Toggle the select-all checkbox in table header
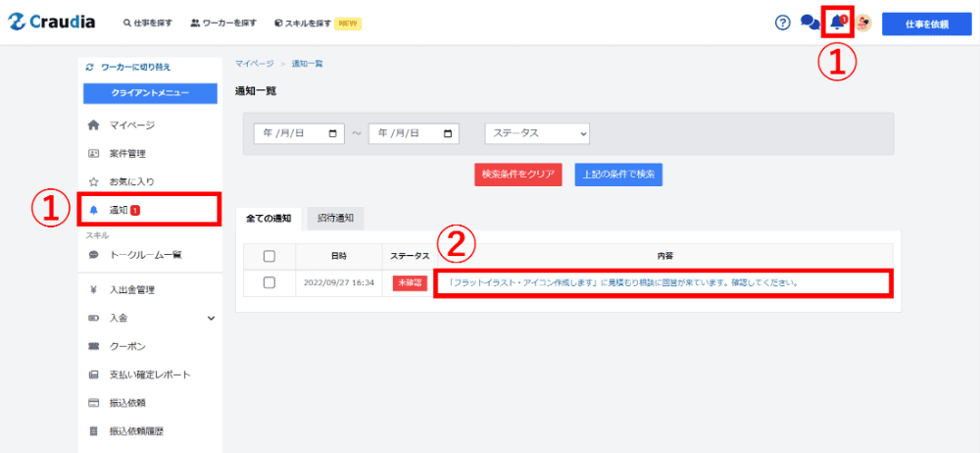Viewport: 980px width, 453px height. coord(269,256)
